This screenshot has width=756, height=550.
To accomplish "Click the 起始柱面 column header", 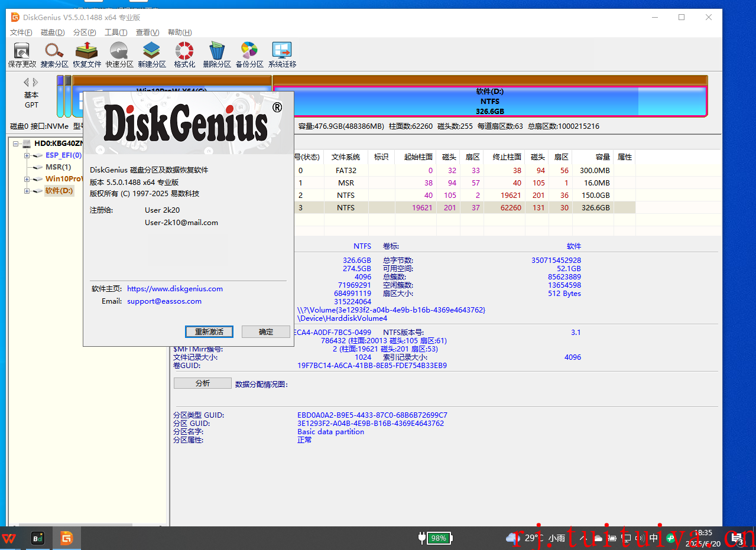I will pyautogui.click(x=416, y=157).
